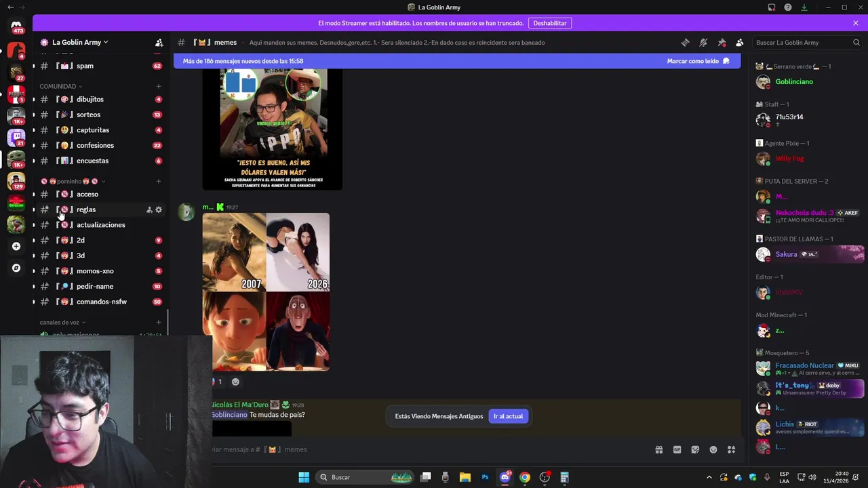Open the comandos-nsfw channel
Screen dimensions: 868x488
(x=100, y=302)
